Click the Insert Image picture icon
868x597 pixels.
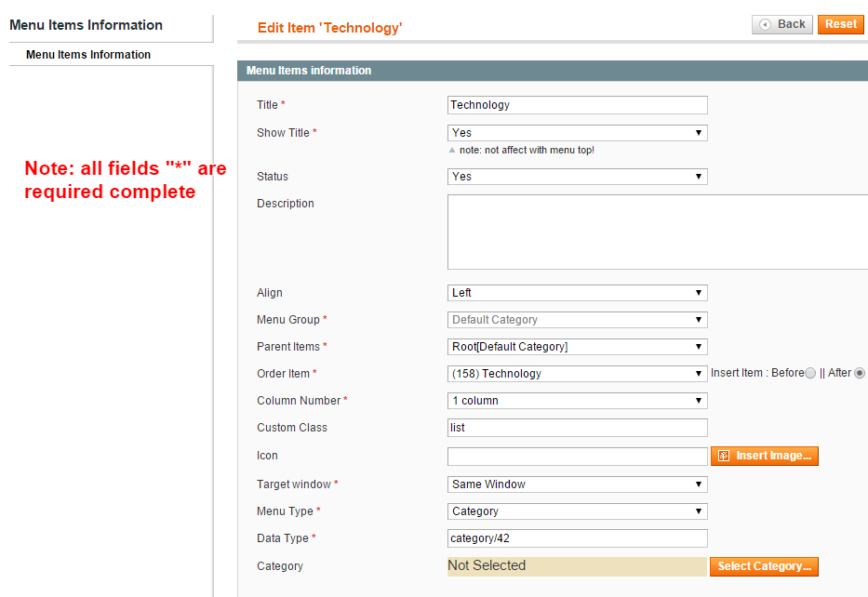[x=724, y=456]
